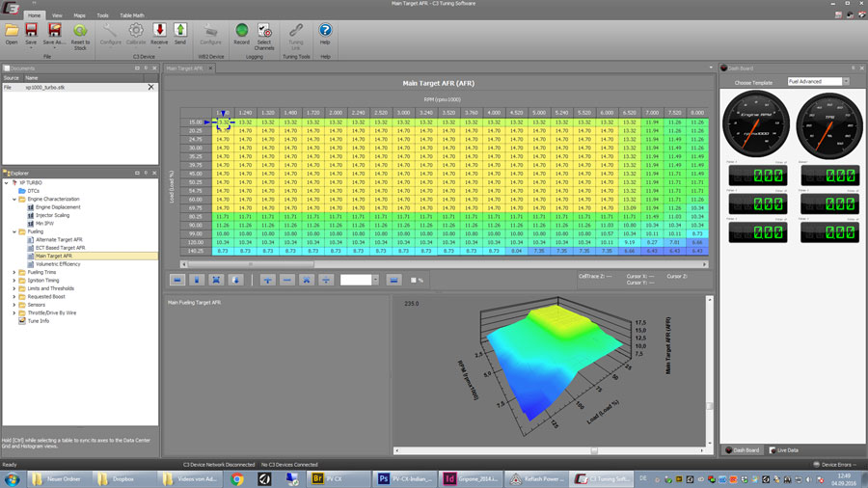Screen dimensions: 868x488
Task: Click the Open file icon
Action: tap(12, 32)
